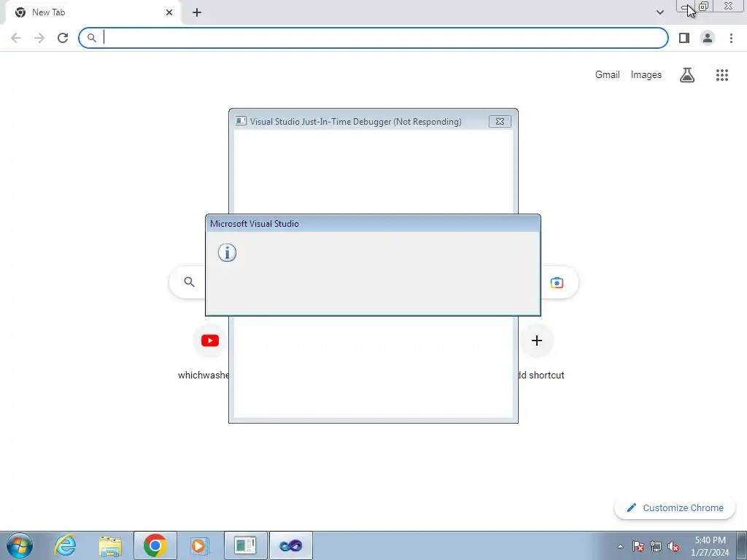
Task: Switch to Visual Studio taskbar button
Action: 291,545
